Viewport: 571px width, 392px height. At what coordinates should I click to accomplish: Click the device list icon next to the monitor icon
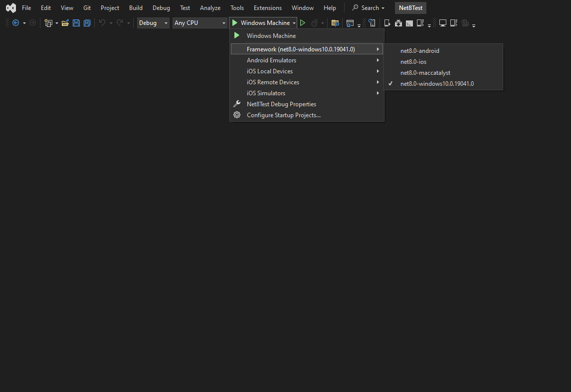pos(454,23)
